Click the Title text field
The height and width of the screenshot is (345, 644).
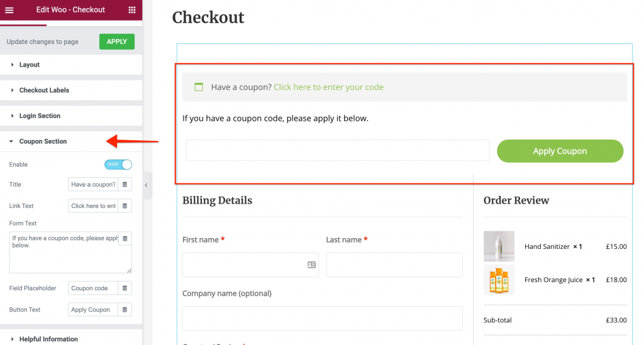pyautogui.click(x=93, y=185)
